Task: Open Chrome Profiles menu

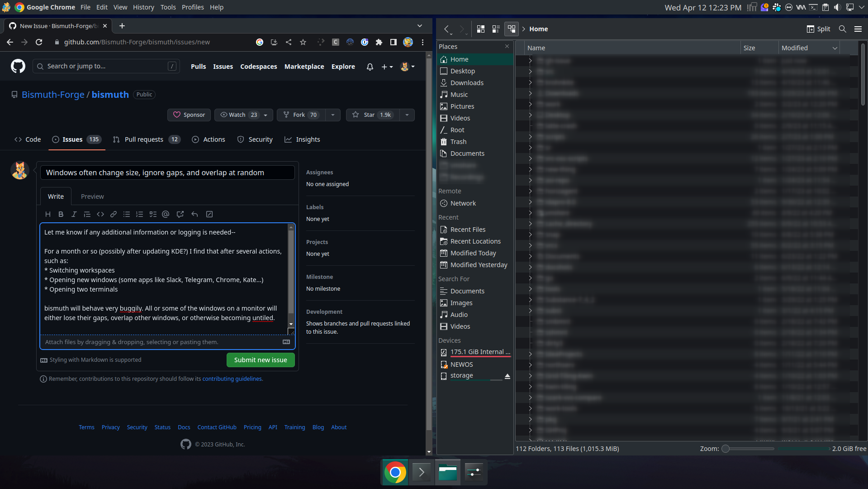Action: pyautogui.click(x=193, y=7)
